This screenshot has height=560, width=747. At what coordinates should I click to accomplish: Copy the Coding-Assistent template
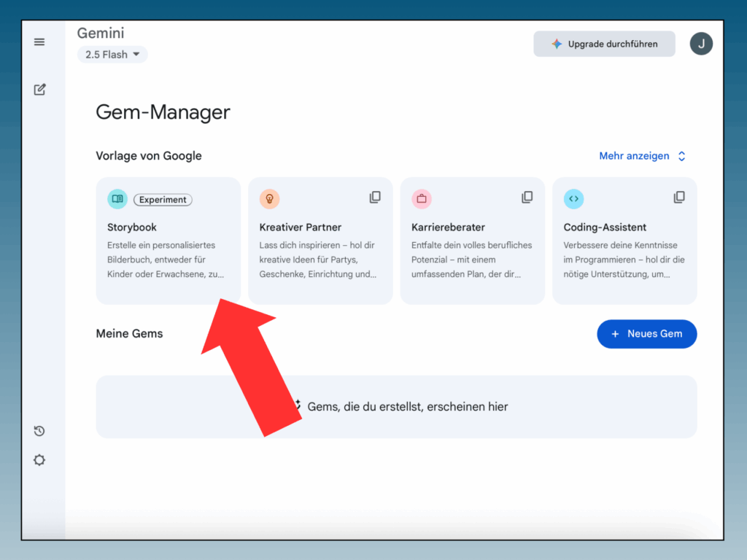click(679, 197)
